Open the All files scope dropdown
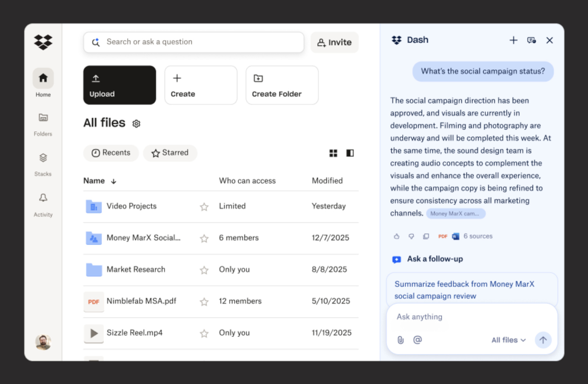588x384 pixels. click(x=508, y=340)
